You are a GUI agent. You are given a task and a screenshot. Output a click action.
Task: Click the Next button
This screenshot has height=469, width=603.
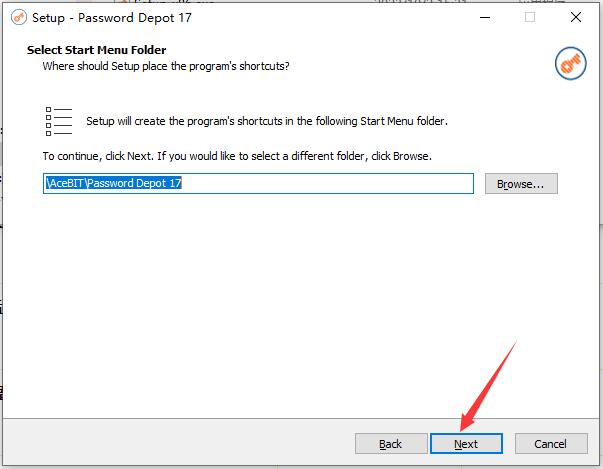pos(466,444)
